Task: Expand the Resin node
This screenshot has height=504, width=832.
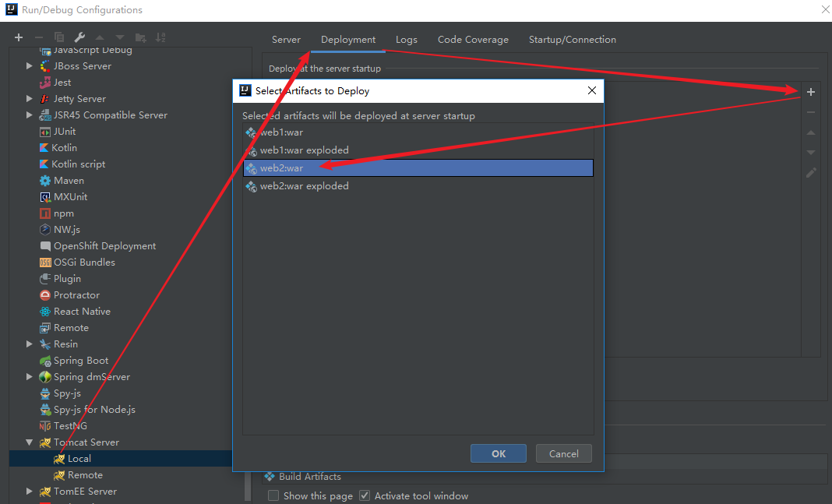Action: [x=29, y=344]
